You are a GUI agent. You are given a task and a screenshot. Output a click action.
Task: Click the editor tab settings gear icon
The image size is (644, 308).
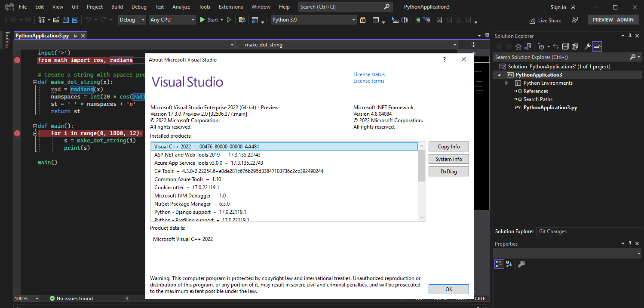(x=487, y=35)
